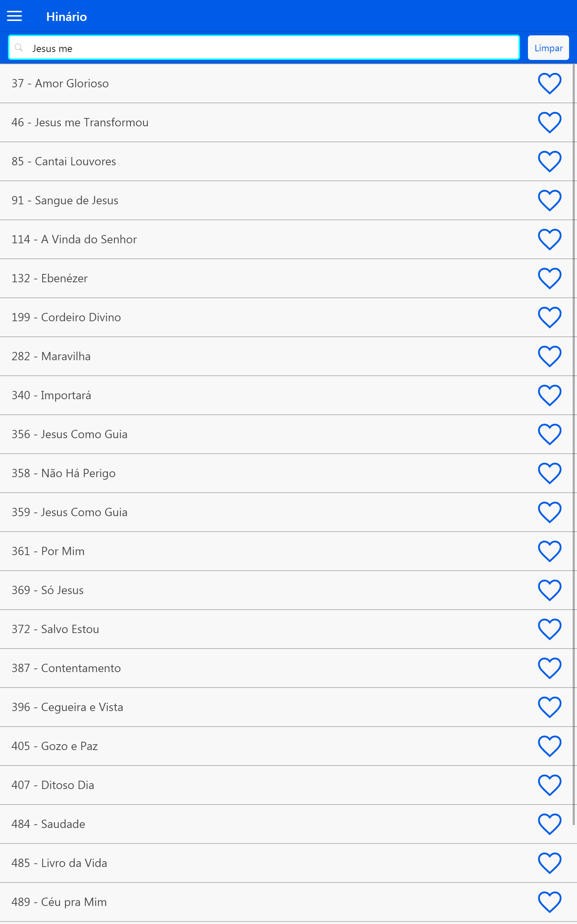Click heart icon for 489 Céu pra Mim
577x924 pixels.
(x=550, y=902)
